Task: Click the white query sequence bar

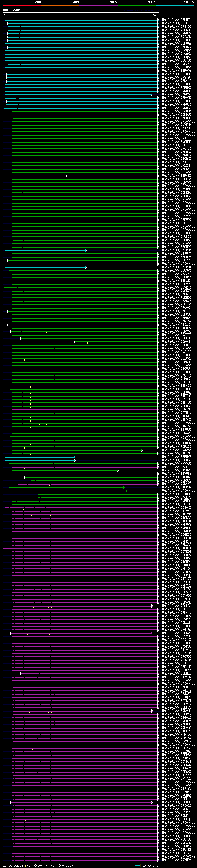Action: 81,12
